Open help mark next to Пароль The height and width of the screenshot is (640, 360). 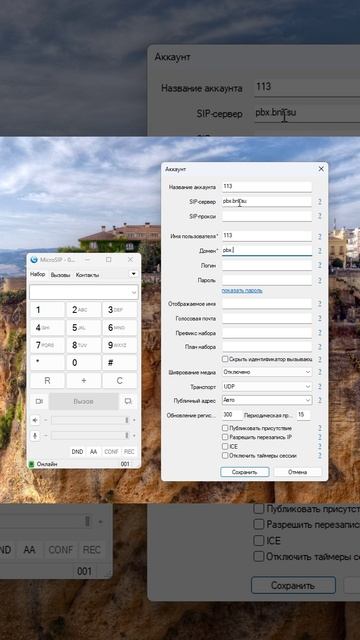pyautogui.click(x=320, y=280)
